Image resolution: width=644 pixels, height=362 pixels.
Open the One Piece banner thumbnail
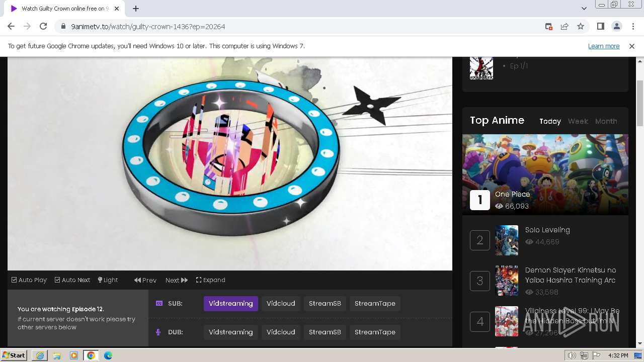[545, 174]
